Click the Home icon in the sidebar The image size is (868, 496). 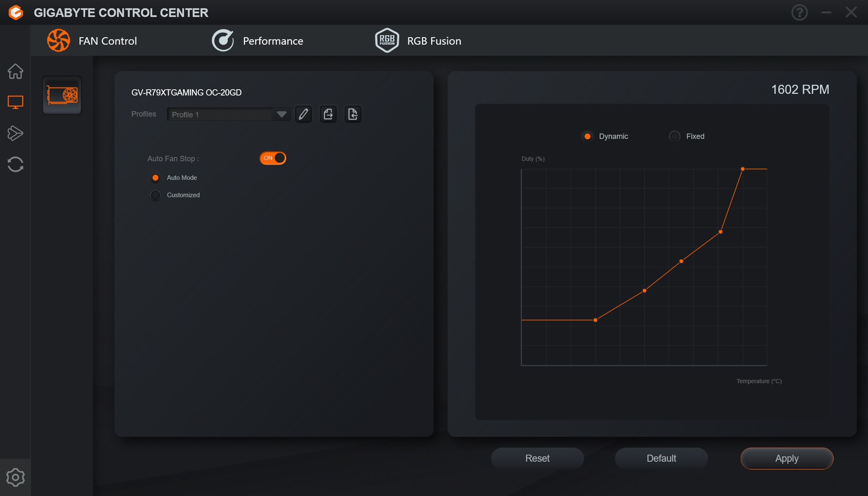click(x=15, y=71)
